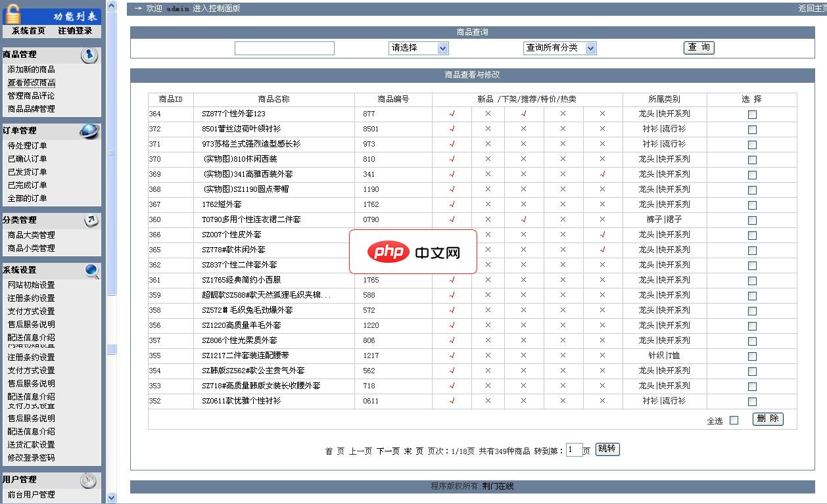Check the select box for product 364
827x504 pixels.
pos(751,113)
